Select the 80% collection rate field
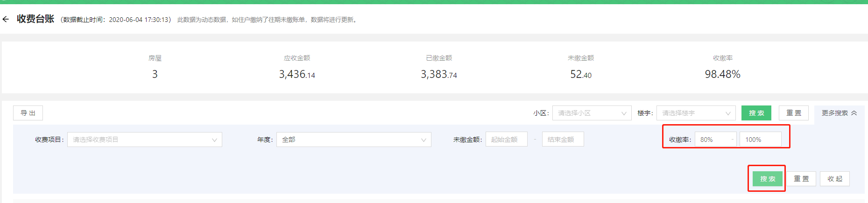Screen dimensions: 868x203 coord(715,139)
